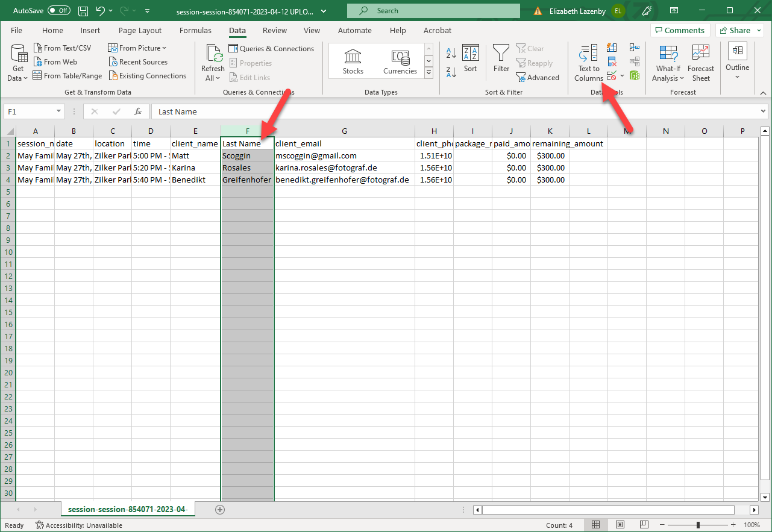
Task: Import From Table/Range
Action: [x=67, y=76]
